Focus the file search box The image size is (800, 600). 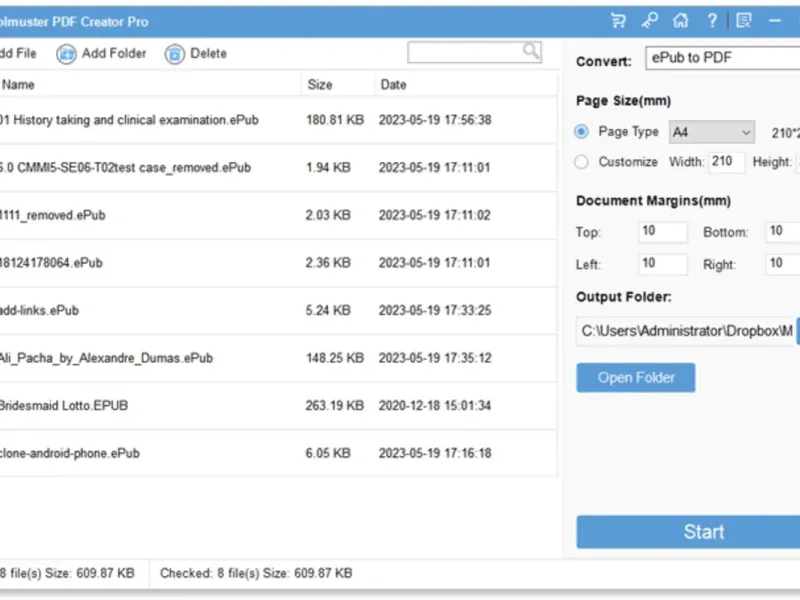[x=474, y=52]
